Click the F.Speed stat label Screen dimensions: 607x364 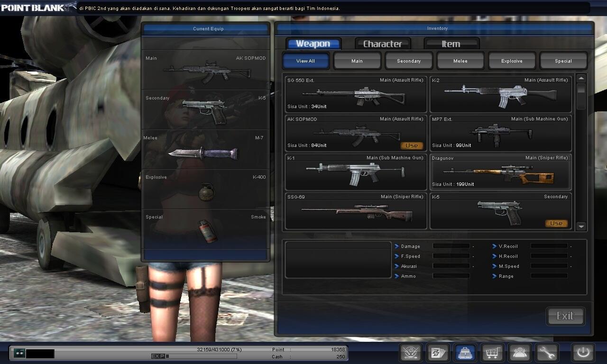point(411,256)
